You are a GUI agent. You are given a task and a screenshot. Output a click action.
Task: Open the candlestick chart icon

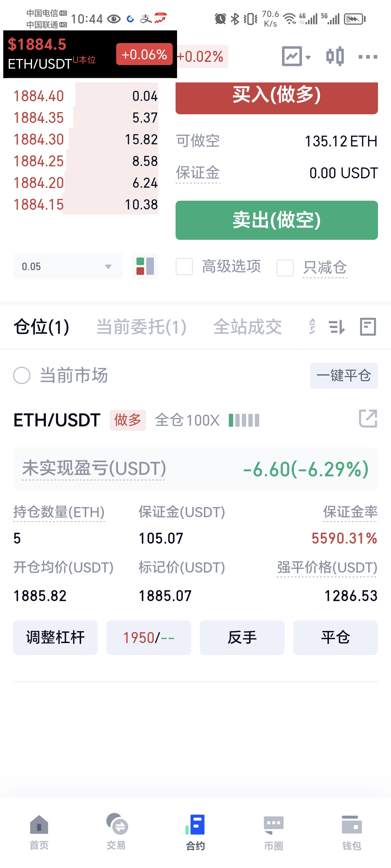tap(335, 56)
